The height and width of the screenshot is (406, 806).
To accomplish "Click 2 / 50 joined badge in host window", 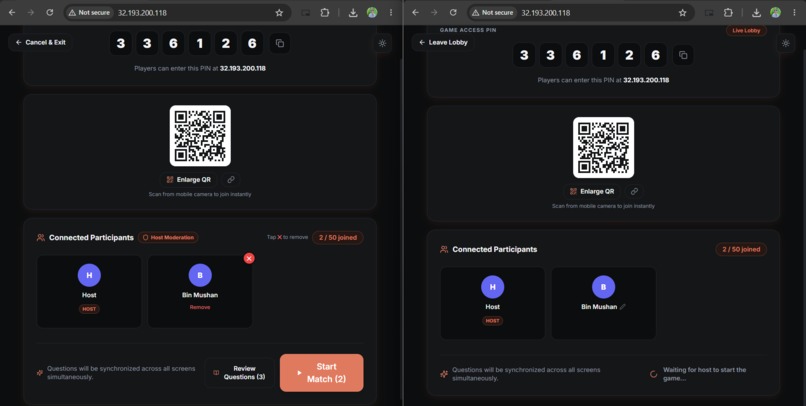I will pyautogui.click(x=338, y=237).
